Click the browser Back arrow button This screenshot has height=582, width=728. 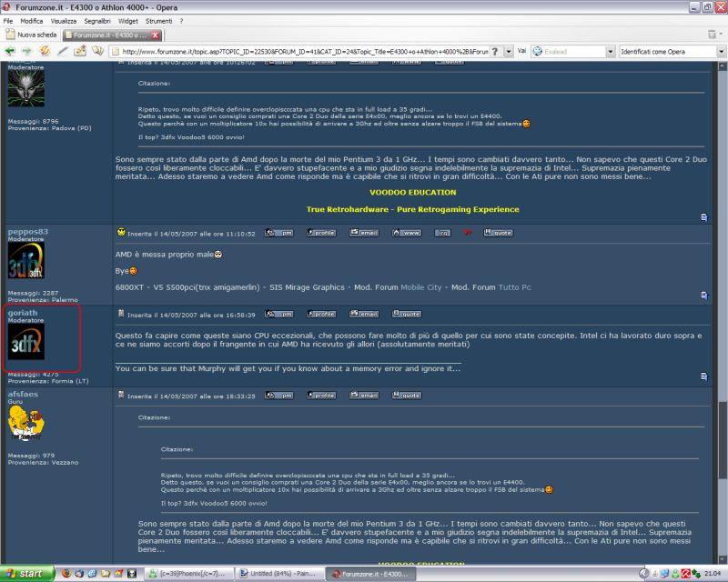[9, 52]
